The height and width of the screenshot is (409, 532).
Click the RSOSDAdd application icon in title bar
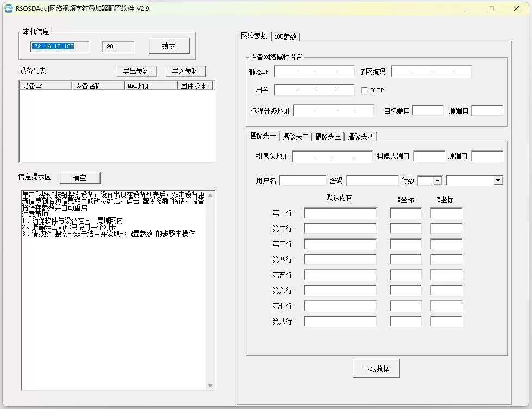pyautogui.click(x=8, y=8)
